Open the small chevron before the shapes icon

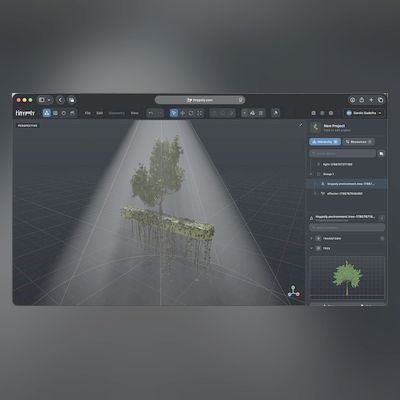click(245, 113)
